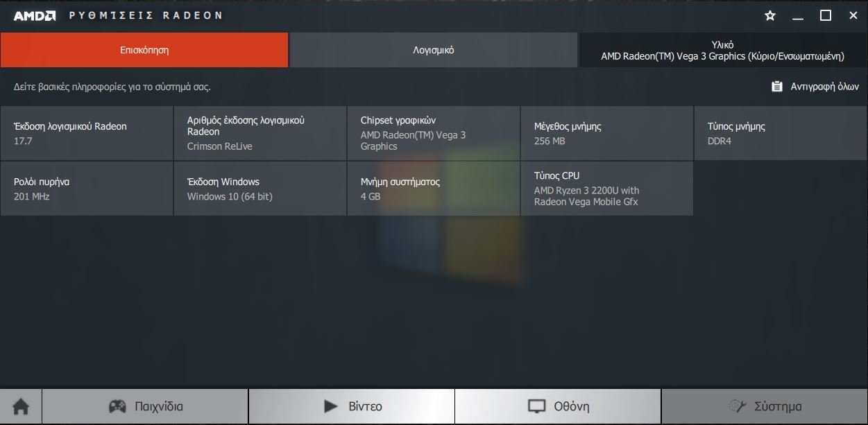Screen dimensions: 868x425
Task: Go to Home via house icon
Action: [x=21, y=407]
